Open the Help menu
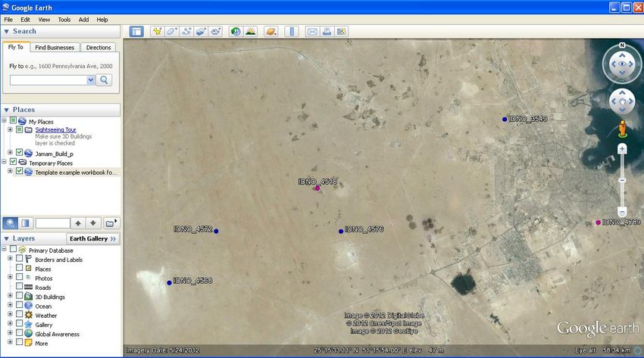Image resolution: width=644 pixels, height=358 pixels. (102, 19)
